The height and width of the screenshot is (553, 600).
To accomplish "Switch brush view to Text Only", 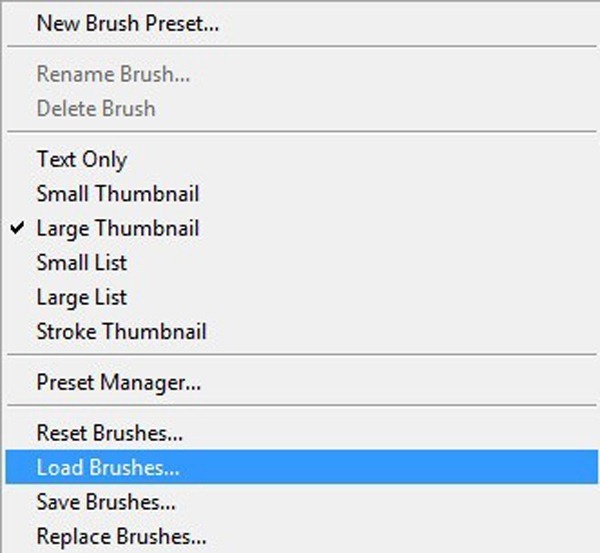I will coord(82,159).
